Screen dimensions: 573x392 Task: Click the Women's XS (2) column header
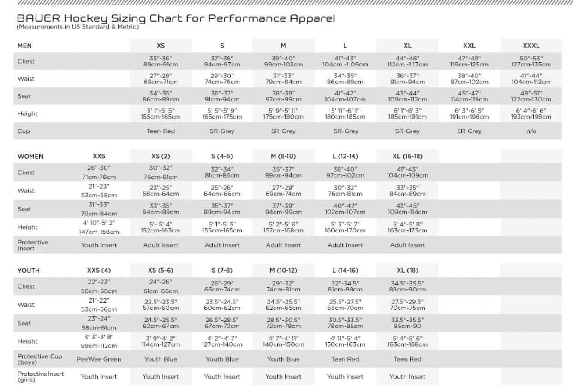(x=161, y=156)
